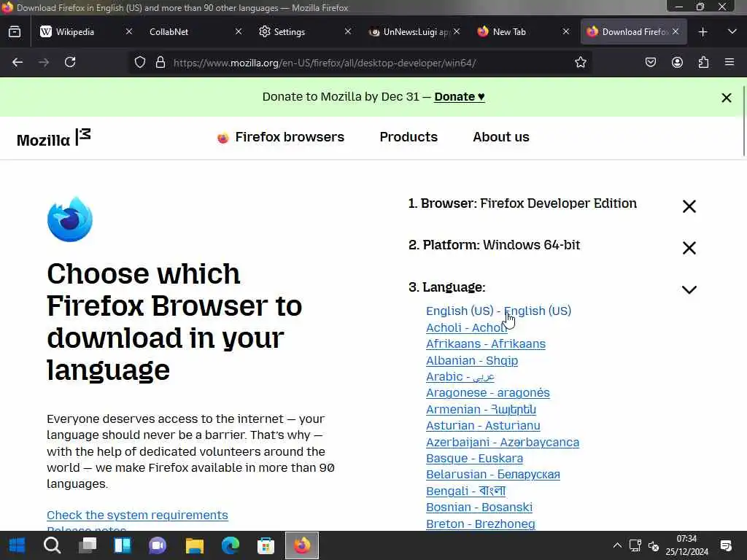747x560 pixels.
Task: Select Basque - Euskara language
Action: pos(474,459)
